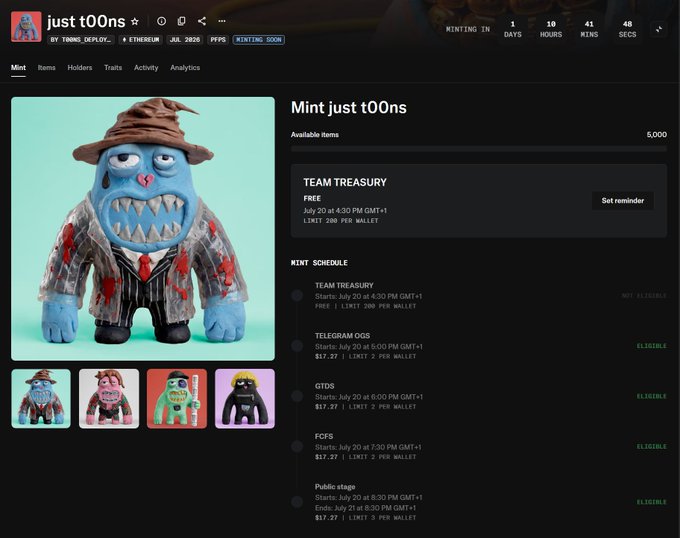Click the Mint just t00ns heading

[x=349, y=108]
